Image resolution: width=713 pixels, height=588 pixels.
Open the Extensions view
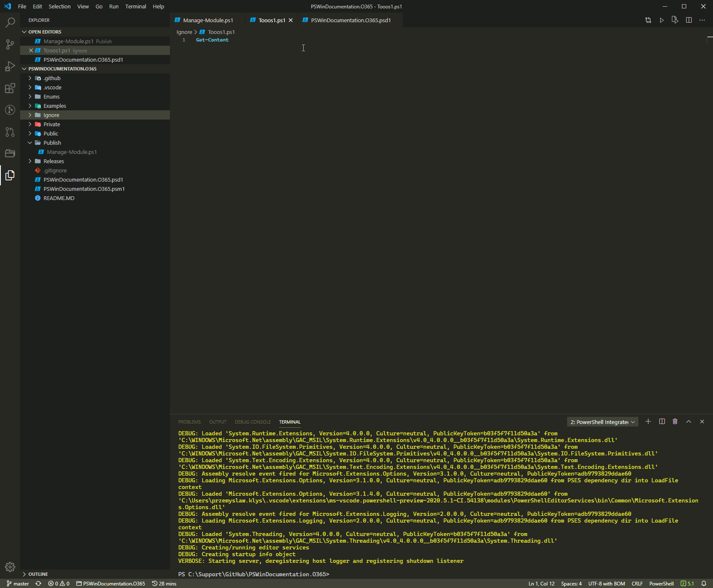[10, 88]
